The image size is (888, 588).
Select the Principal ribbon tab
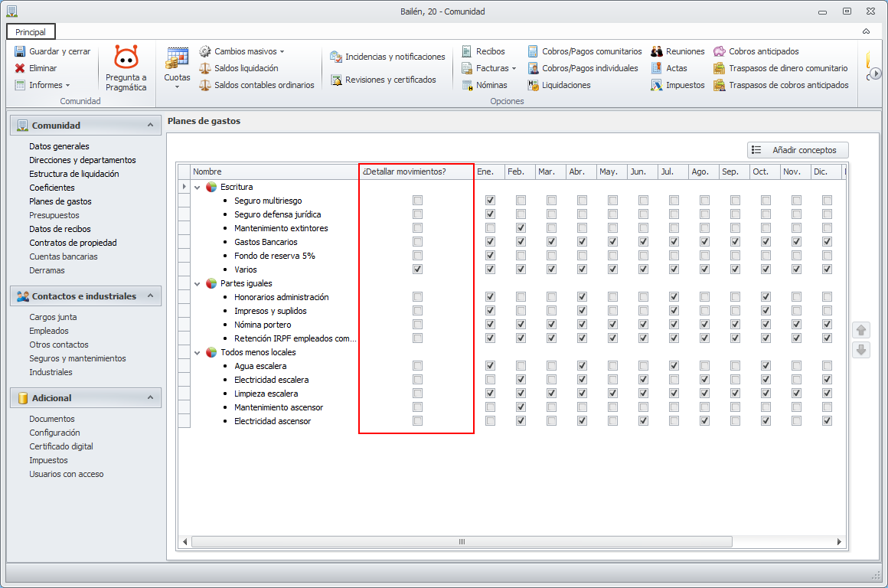point(31,32)
